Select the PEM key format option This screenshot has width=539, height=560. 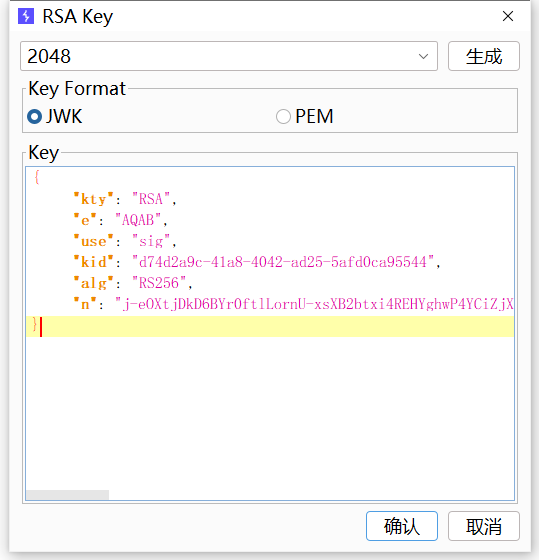pos(283,116)
